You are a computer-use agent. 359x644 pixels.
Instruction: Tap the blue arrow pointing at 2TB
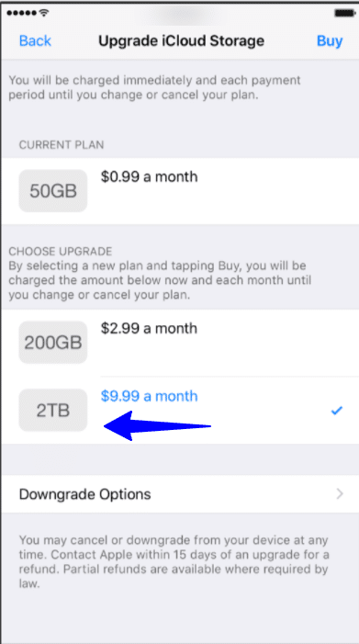(x=158, y=426)
